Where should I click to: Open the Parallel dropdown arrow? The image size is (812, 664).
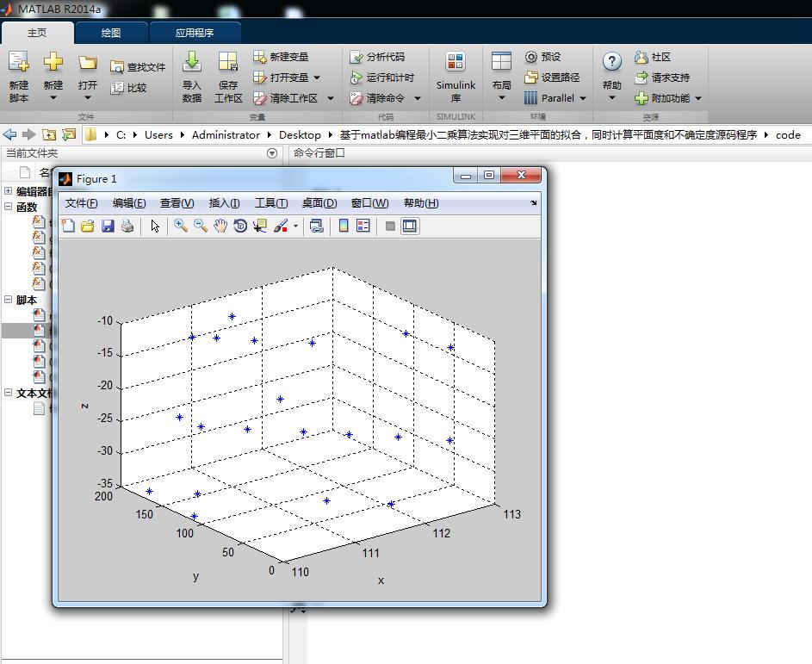pyautogui.click(x=583, y=98)
